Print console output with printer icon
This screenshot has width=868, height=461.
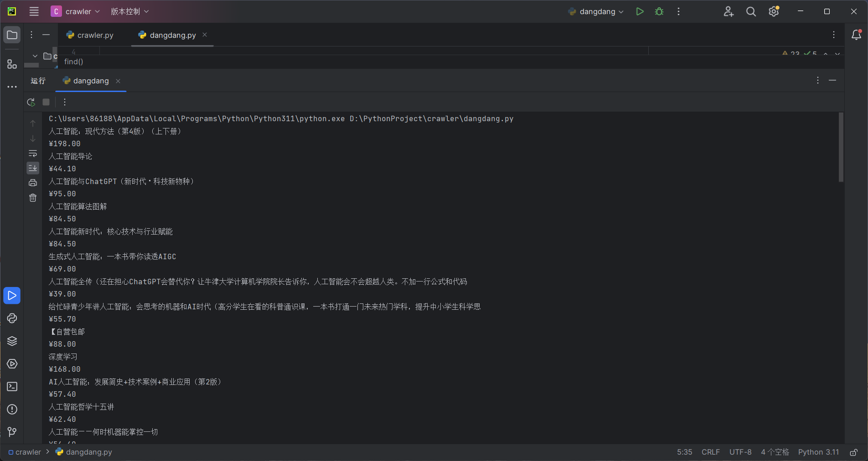click(x=33, y=183)
